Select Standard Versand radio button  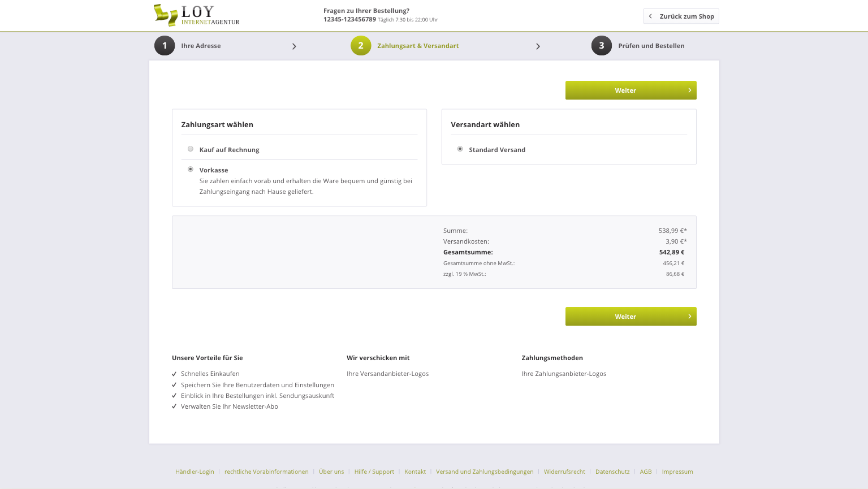tap(460, 149)
